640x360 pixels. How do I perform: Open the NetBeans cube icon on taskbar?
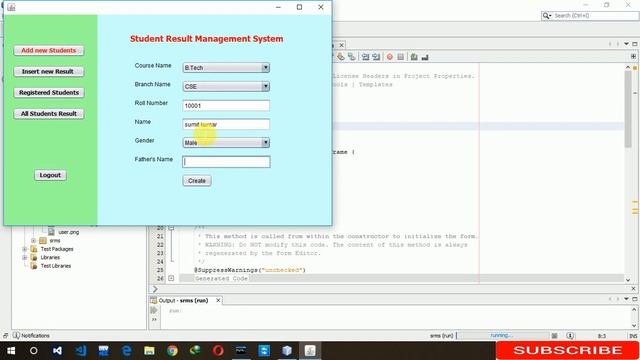tap(287, 351)
